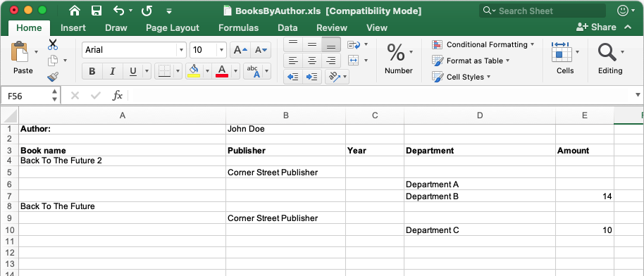Align text left
The height and width of the screenshot is (276, 644).
pos(293,61)
